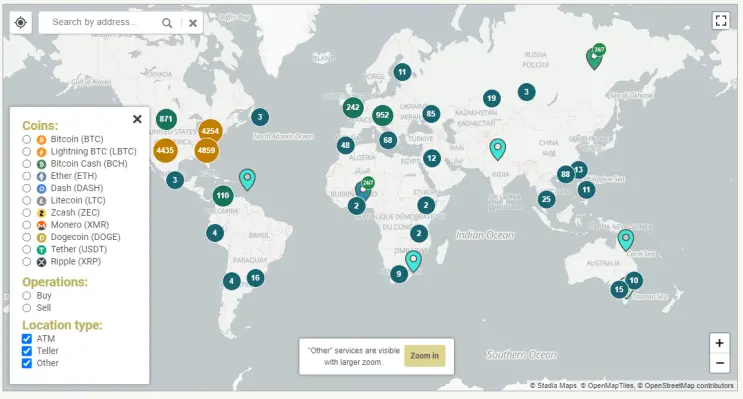Screen dimensions: 743x399
Task: Open the 3 cluster in Mexico
Action: [175, 180]
